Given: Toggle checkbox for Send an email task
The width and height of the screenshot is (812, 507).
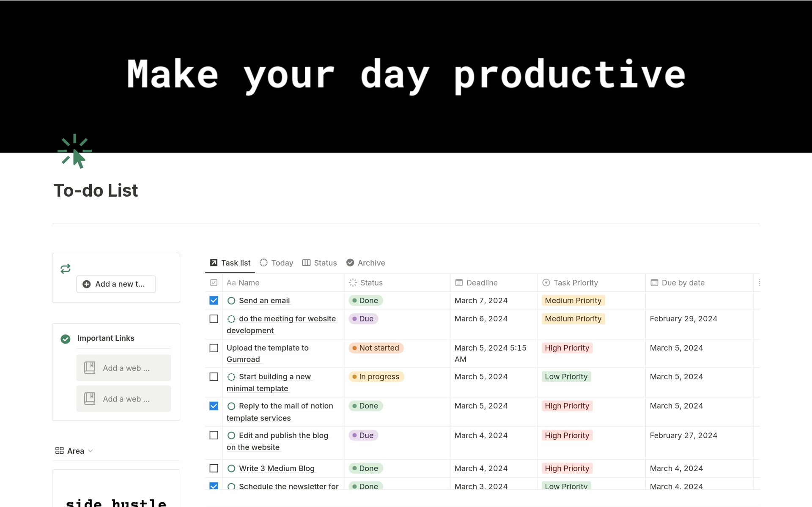Looking at the screenshot, I should [214, 300].
